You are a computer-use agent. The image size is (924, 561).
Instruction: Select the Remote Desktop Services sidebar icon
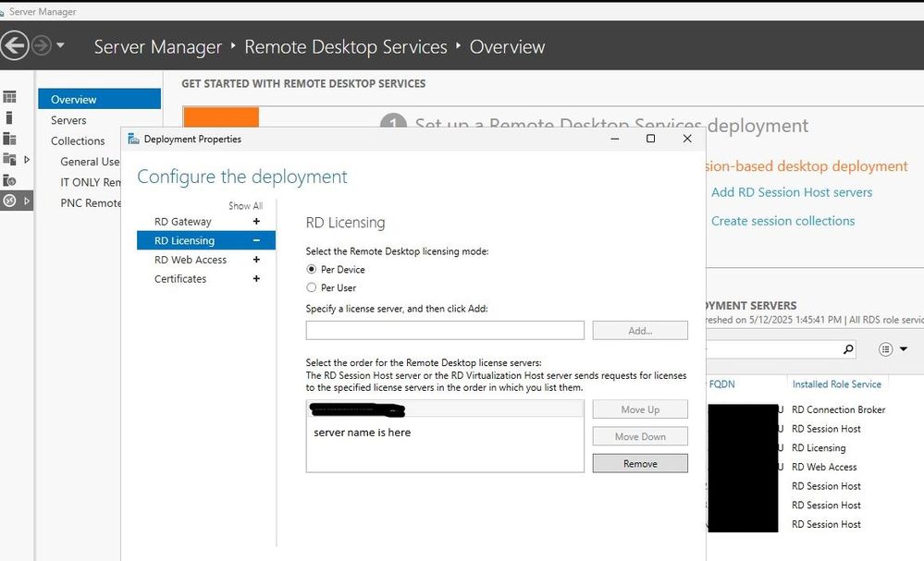pos(9,201)
